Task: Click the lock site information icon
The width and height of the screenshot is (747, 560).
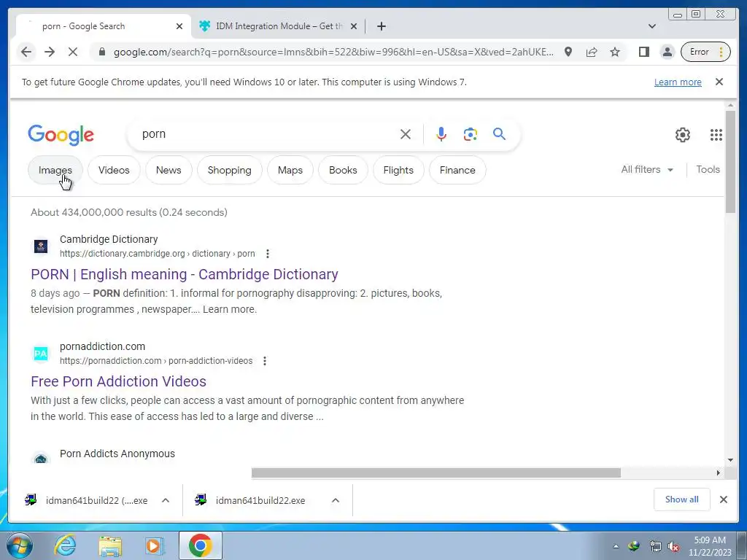Action: pyautogui.click(x=101, y=52)
